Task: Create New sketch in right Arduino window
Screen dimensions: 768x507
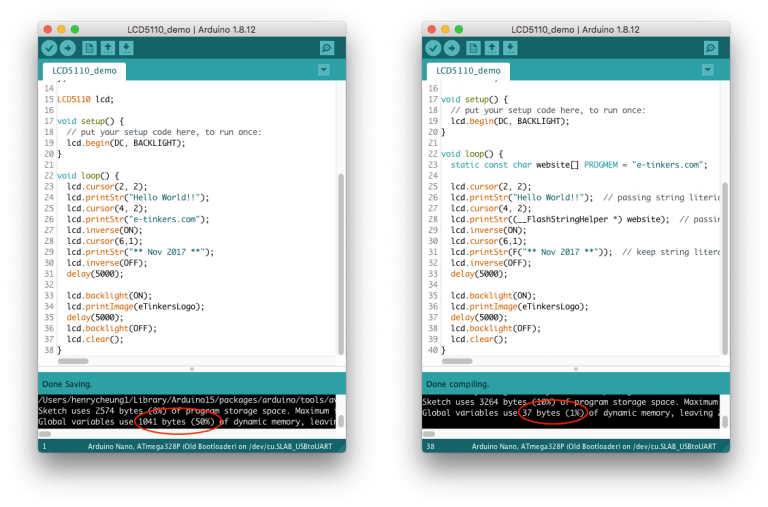Action: tap(473, 48)
